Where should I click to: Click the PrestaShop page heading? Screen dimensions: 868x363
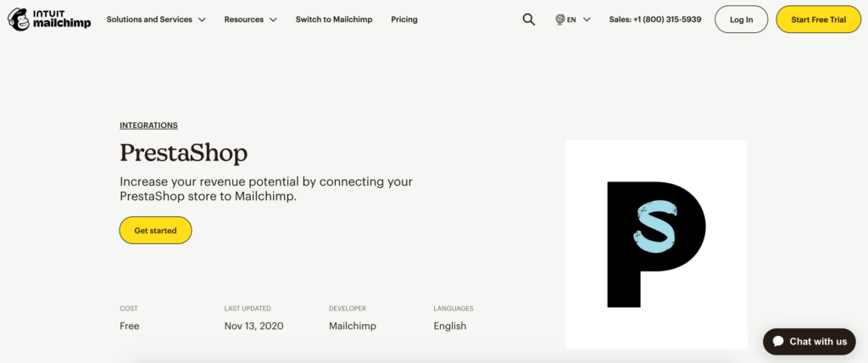tap(183, 154)
